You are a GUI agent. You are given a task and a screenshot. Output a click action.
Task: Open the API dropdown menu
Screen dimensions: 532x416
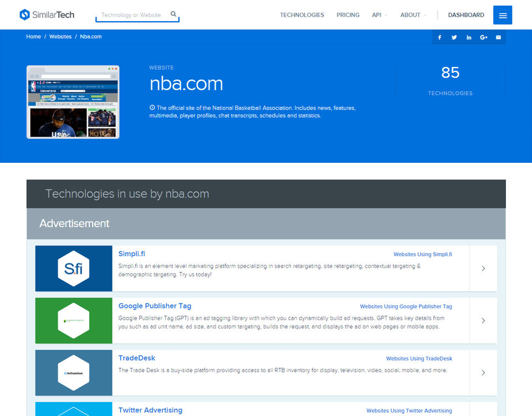tap(379, 15)
